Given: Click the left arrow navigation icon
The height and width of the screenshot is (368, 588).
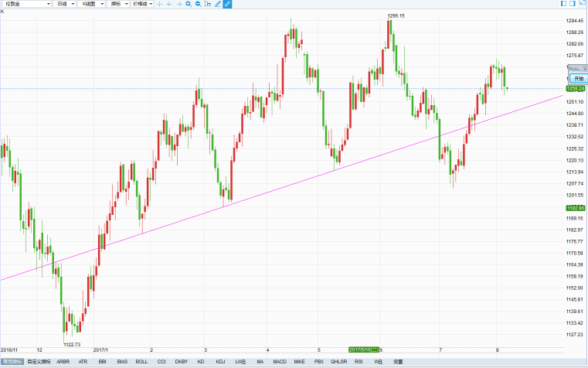Looking at the screenshot, I should [x=170, y=4].
